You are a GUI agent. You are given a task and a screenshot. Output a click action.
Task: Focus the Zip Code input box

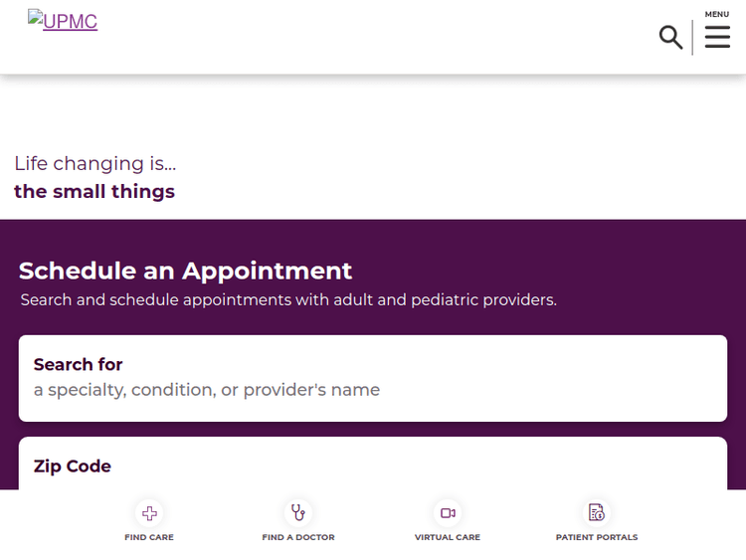click(372, 479)
